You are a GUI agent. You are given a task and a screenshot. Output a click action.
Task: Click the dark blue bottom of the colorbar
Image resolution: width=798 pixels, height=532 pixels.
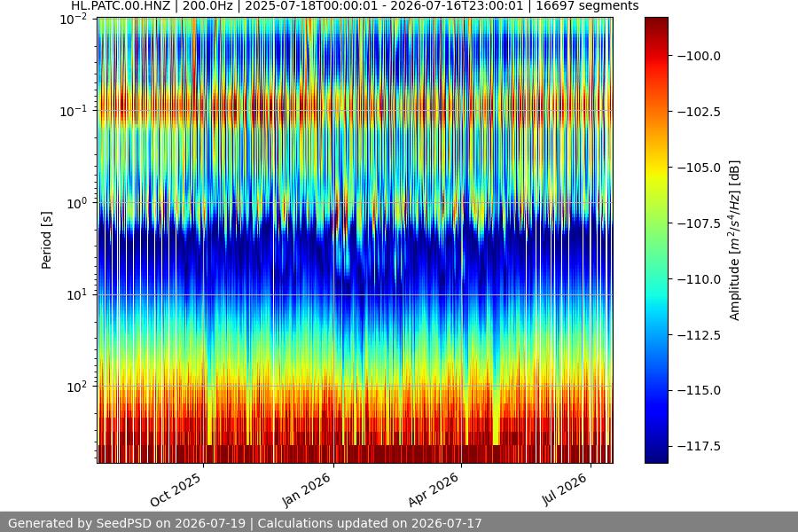pyautogui.click(x=656, y=456)
